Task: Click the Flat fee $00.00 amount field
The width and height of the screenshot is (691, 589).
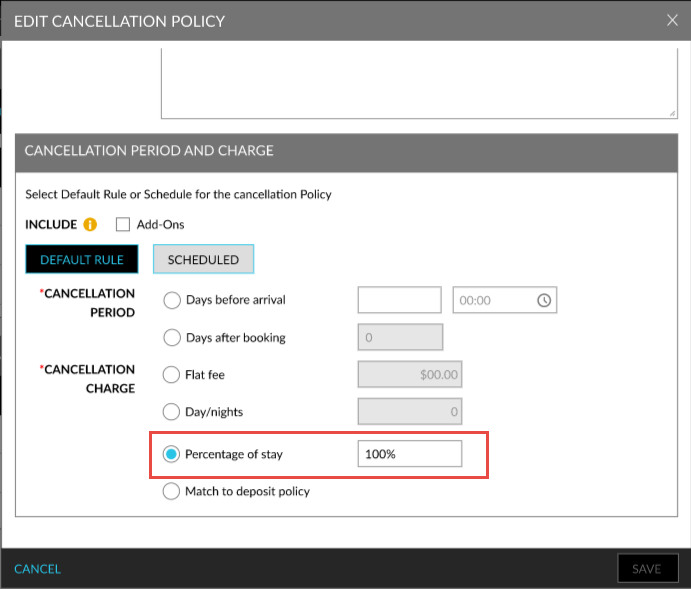Action: click(410, 374)
